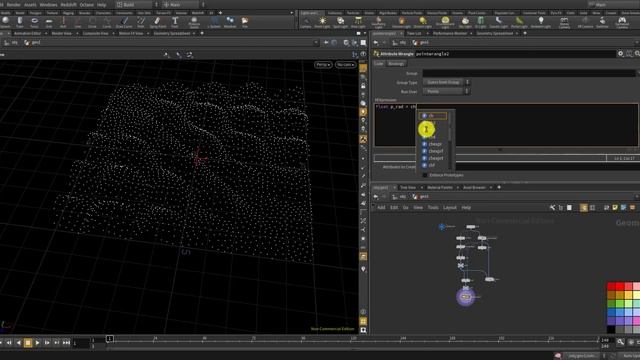Image resolution: width=640 pixels, height=360 pixels.
Task: Select the Platonic Solids shelf tool
Action: [194, 22]
